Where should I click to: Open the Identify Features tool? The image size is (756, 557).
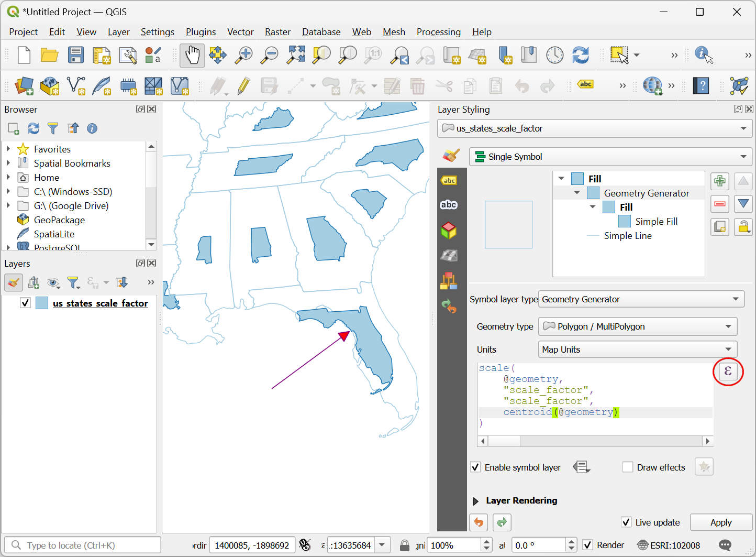tap(703, 55)
